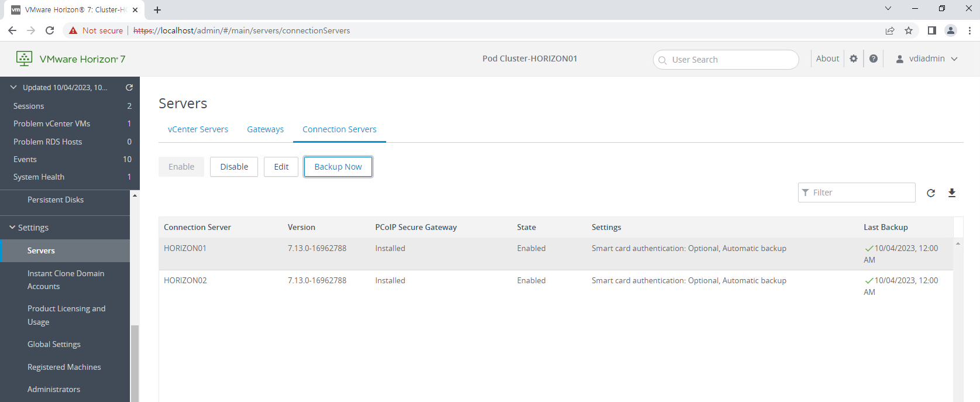Image resolution: width=980 pixels, height=402 pixels.
Task: Sort by Connection Server column header
Action: click(197, 227)
